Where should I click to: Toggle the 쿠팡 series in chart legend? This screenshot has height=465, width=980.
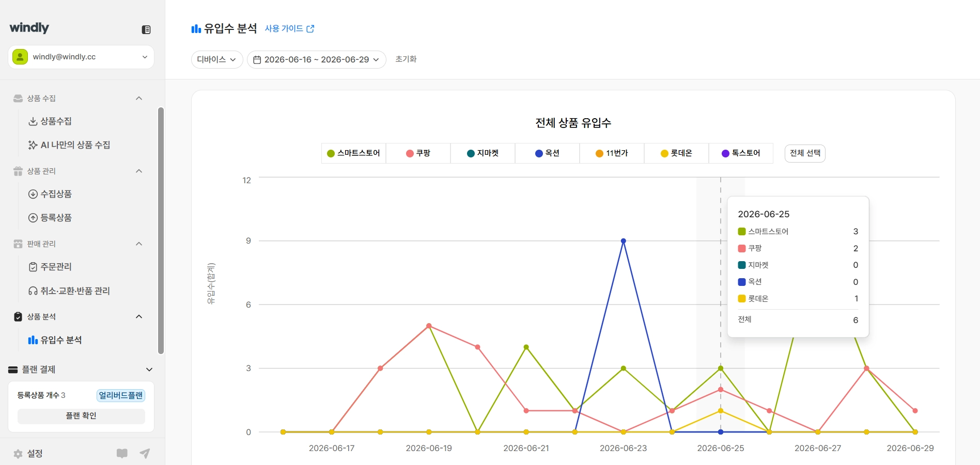pos(418,153)
